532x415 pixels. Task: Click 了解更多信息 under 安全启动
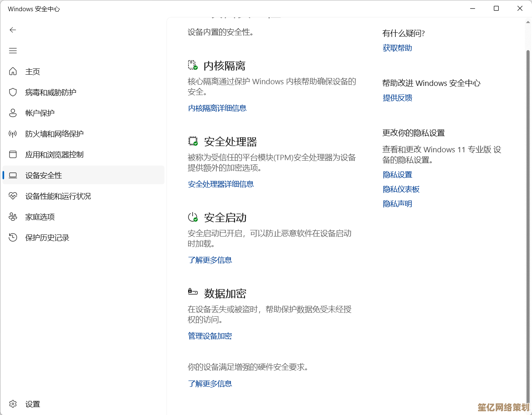coord(210,260)
